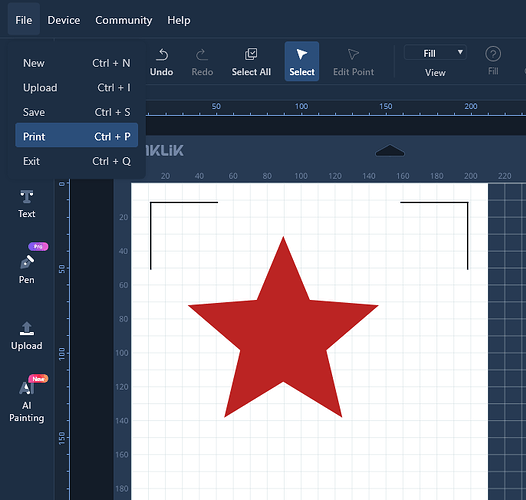
Task: Open the Device menu
Action: [64, 20]
